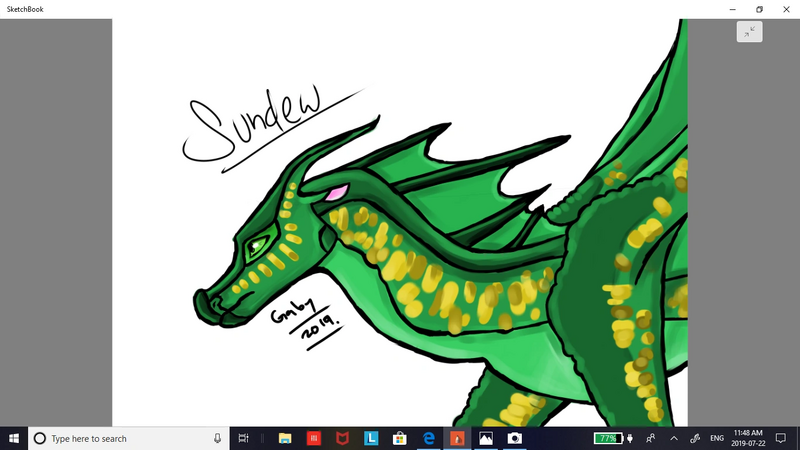
Task: Open the clock showing 11:48 AM
Action: coord(750,438)
